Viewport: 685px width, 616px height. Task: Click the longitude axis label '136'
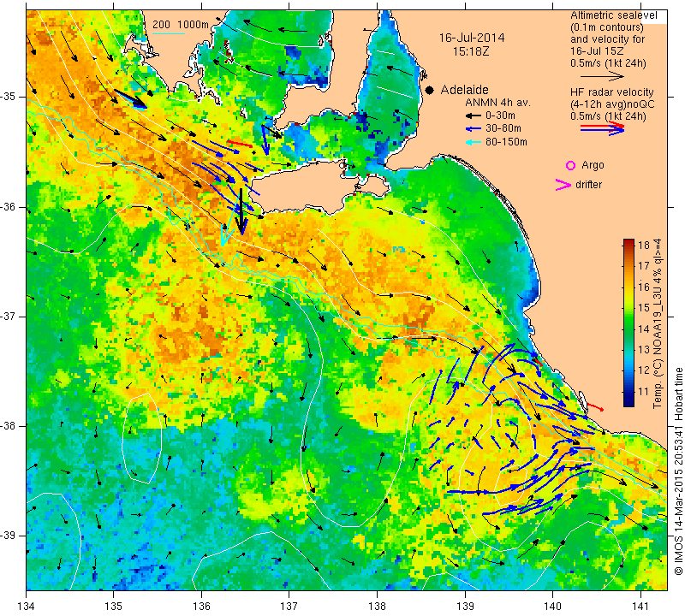(201, 607)
